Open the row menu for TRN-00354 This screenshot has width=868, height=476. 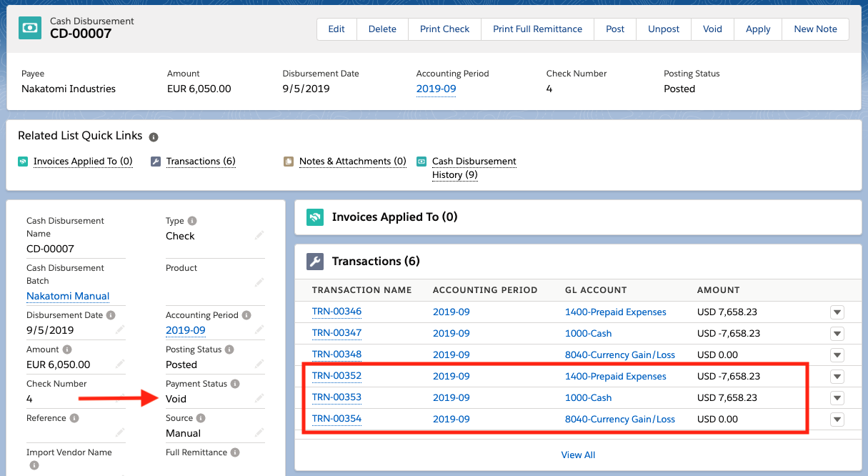click(837, 420)
